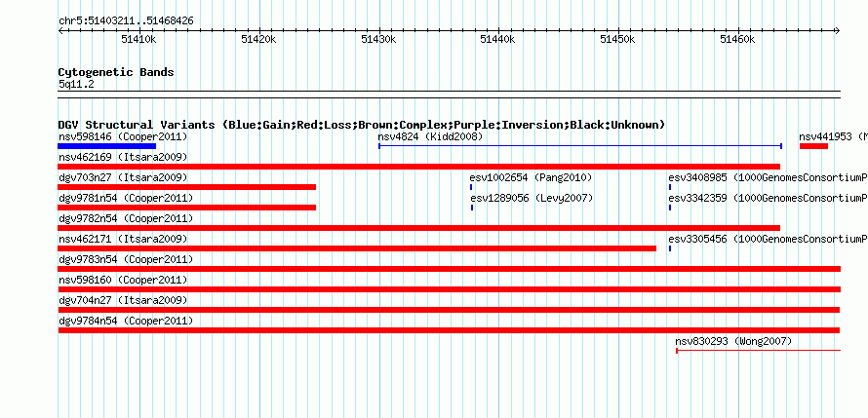Screen dimensions: 868x418
Task: Click the red dgv9784n54 loss bar
Action: 449,330
